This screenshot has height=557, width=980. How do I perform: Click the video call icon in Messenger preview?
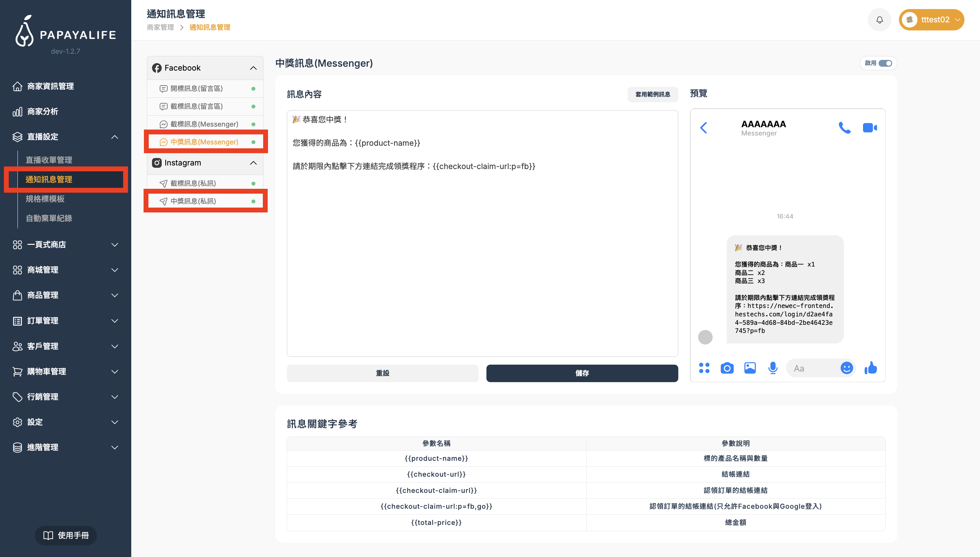870,128
